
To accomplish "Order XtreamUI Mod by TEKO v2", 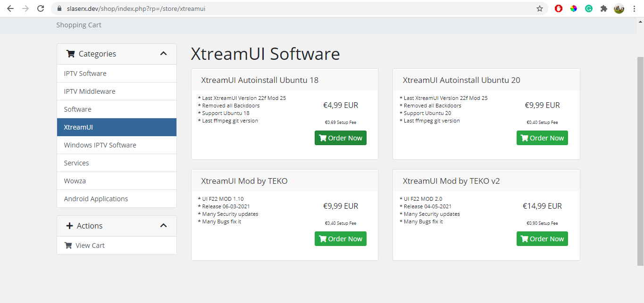I will point(542,239).
